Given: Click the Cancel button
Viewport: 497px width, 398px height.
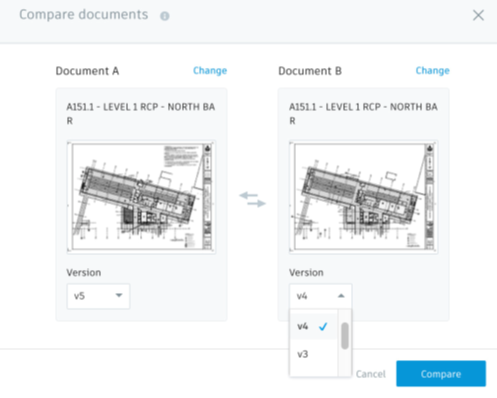Looking at the screenshot, I should click(371, 374).
